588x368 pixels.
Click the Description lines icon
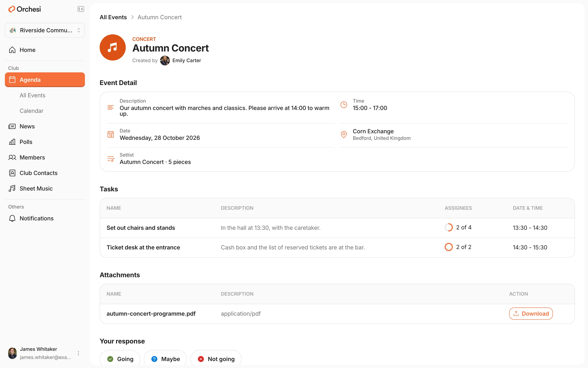tap(110, 107)
